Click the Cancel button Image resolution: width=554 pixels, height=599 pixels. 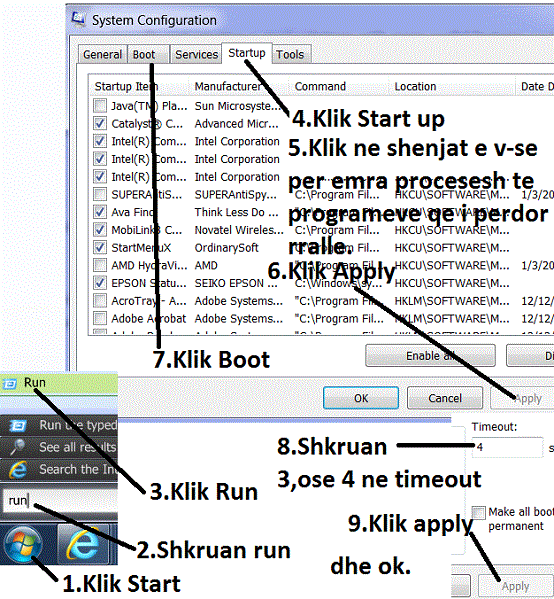(x=445, y=398)
